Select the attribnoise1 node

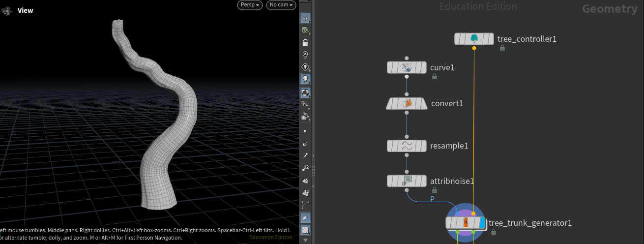pos(407,181)
